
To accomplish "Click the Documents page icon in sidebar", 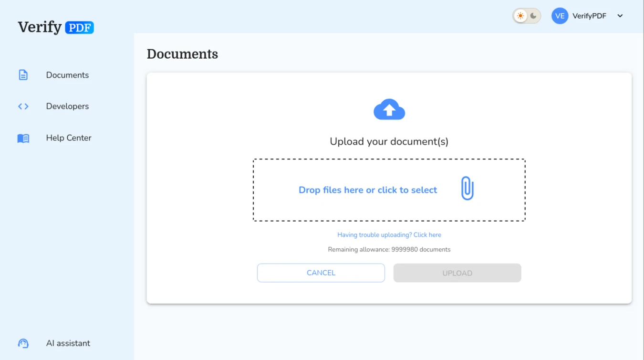I will pos(23,75).
